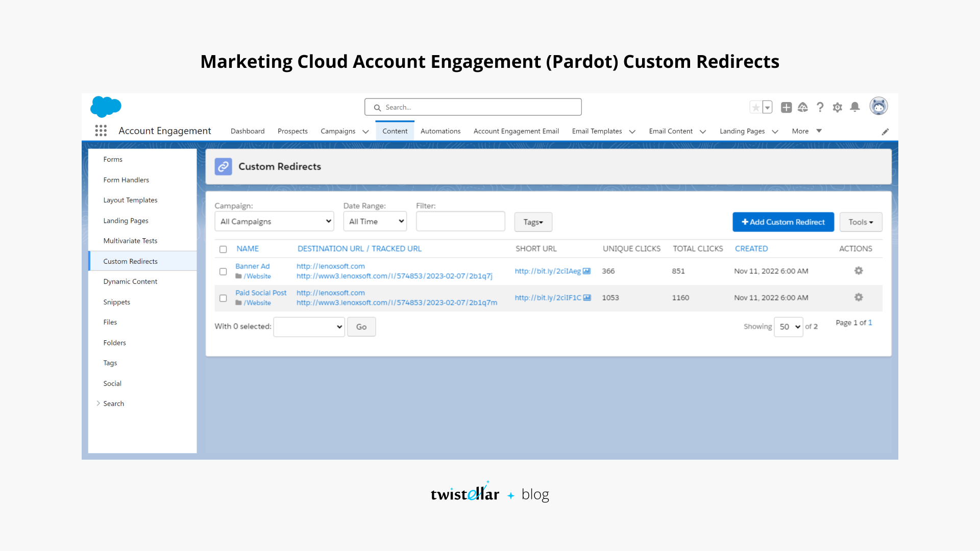Open the All Campaigns dropdown
Viewport: 980px width, 551px height.
[x=274, y=221]
